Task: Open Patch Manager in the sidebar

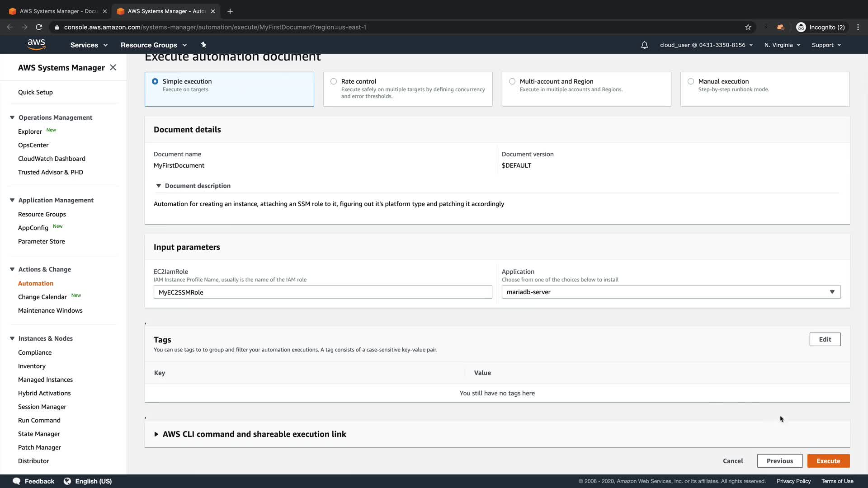Action: (x=39, y=447)
